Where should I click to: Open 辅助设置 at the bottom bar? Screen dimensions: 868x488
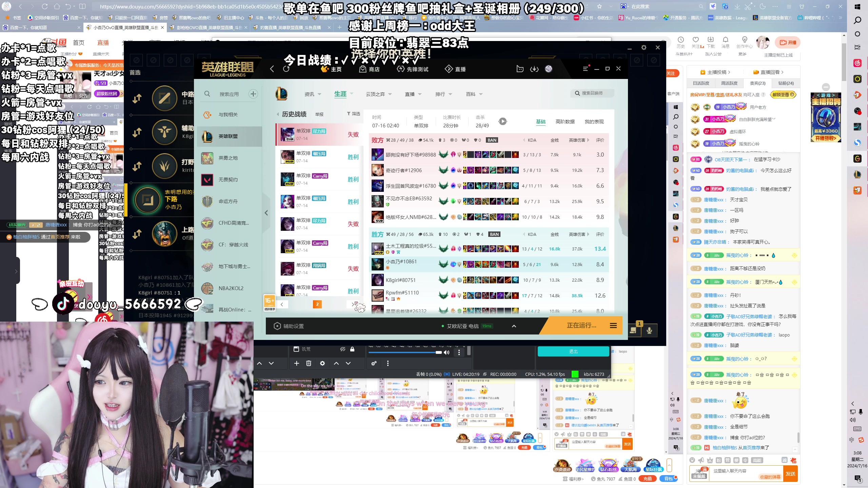pos(289,326)
